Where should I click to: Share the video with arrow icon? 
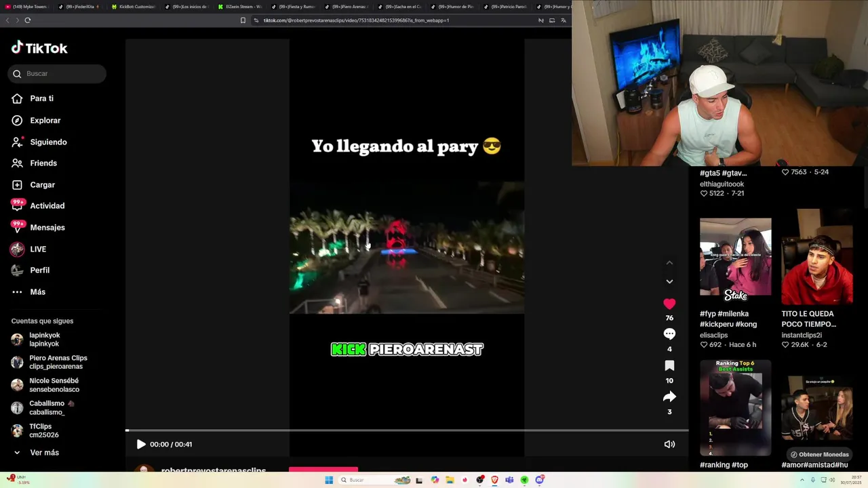coord(669,396)
